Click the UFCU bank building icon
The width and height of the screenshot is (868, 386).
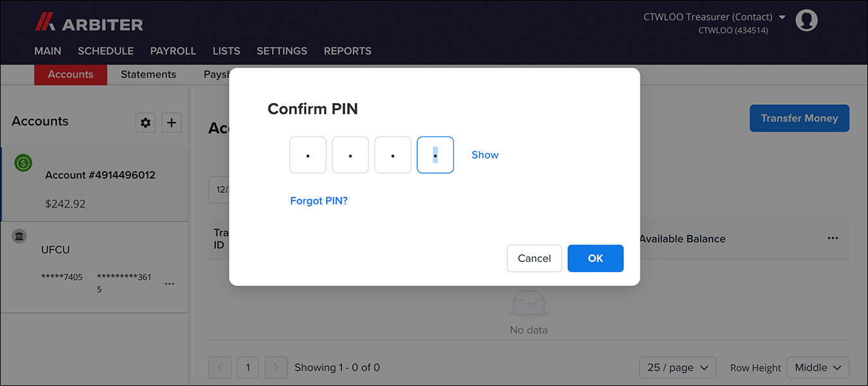click(x=19, y=237)
